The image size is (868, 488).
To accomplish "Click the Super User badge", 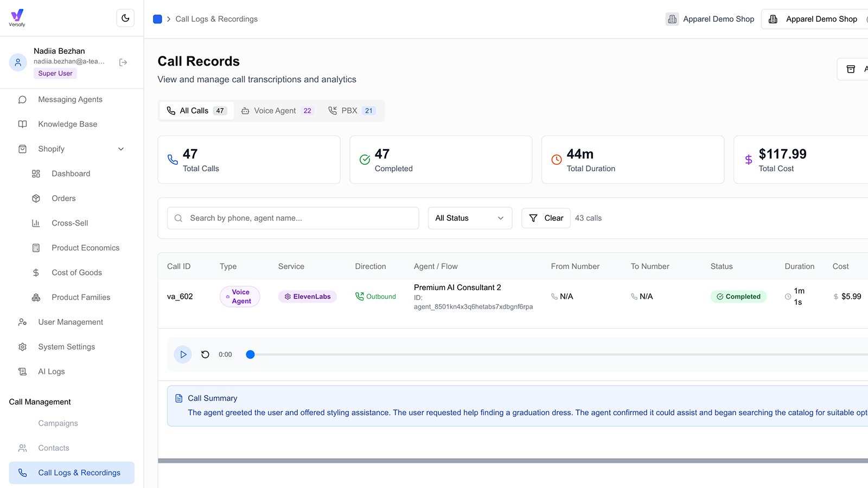I will pyautogui.click(x=55, y=74).
